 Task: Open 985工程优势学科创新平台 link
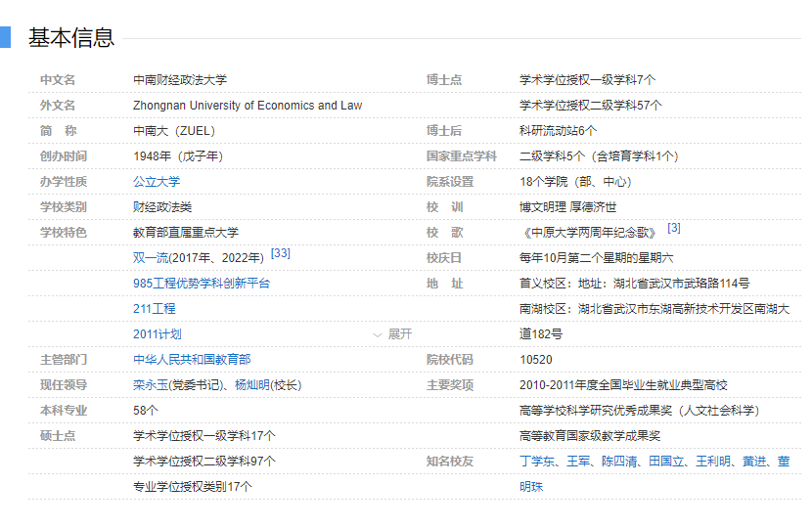[202, 284]
